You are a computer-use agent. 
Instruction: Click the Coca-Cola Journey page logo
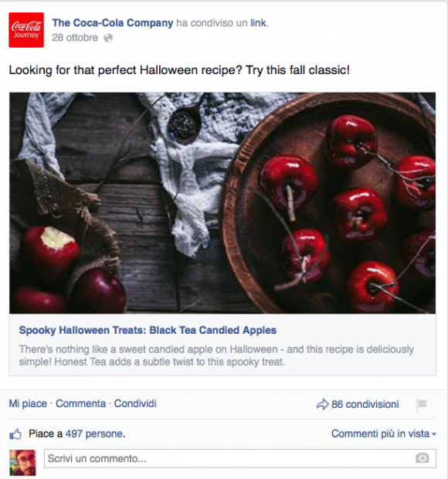coord(26,30)
